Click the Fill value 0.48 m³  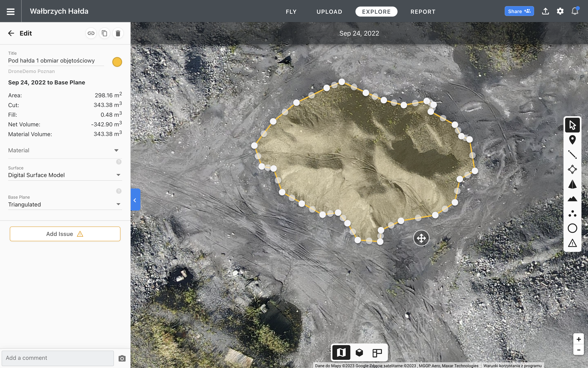click(111, 114)
